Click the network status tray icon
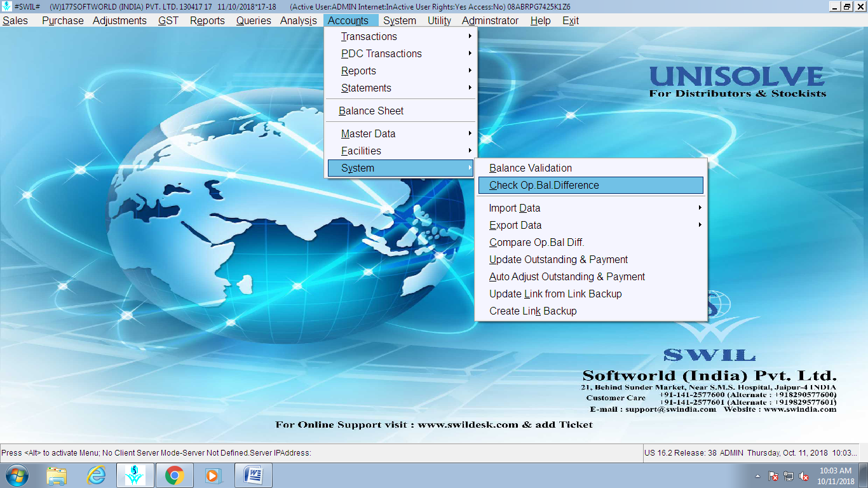868x488 pixels. [789, 476]
